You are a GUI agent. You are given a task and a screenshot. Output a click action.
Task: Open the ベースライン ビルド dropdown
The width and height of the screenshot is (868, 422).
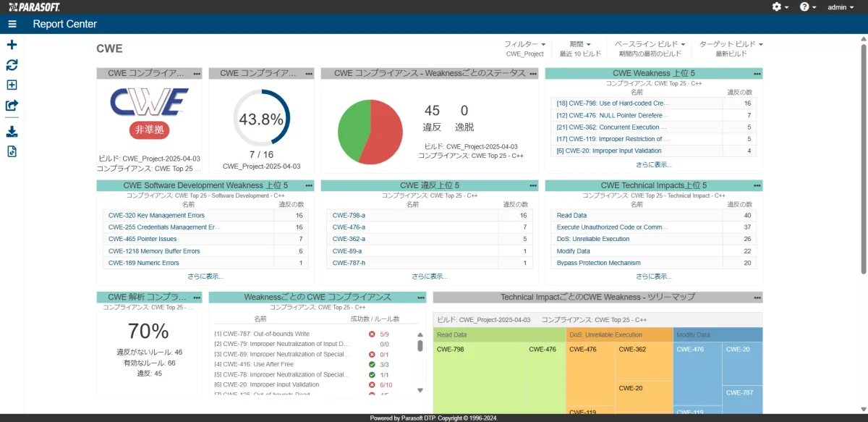tap(650, 44)
